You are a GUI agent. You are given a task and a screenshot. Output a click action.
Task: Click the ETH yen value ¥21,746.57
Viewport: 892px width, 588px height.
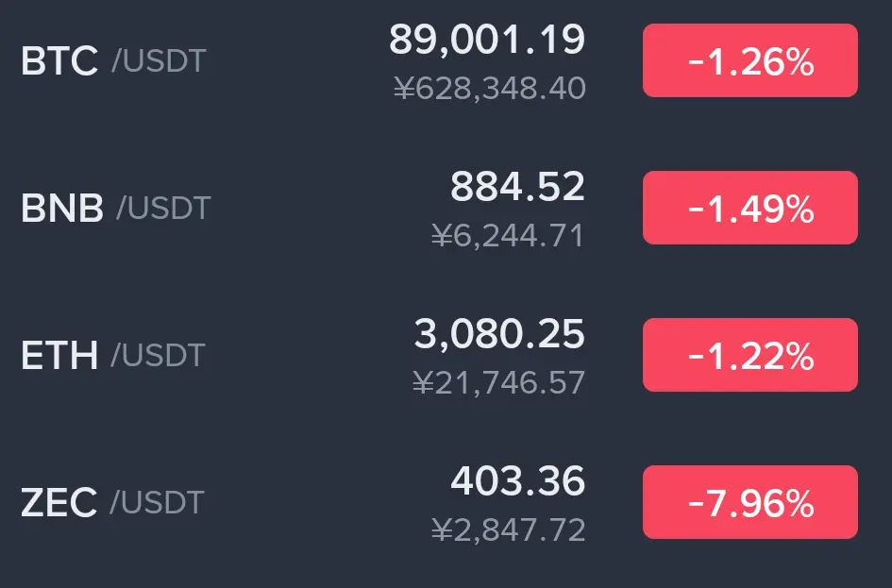[499, 382]
